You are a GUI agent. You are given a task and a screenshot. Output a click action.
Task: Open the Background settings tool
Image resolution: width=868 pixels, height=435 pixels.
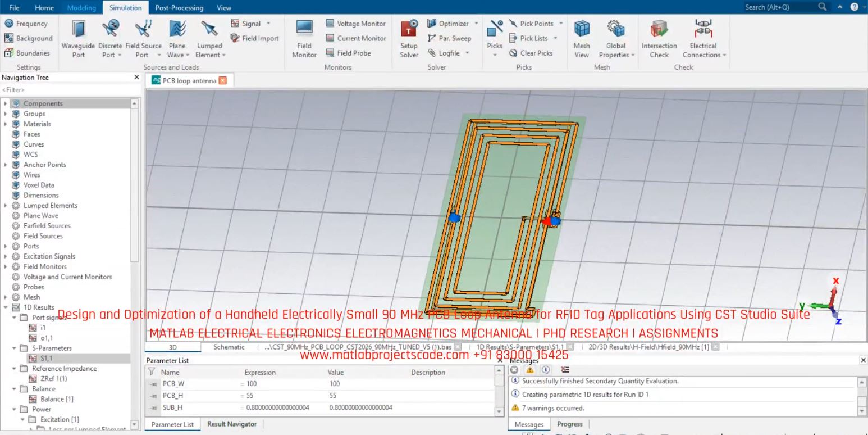pos(29,38)
